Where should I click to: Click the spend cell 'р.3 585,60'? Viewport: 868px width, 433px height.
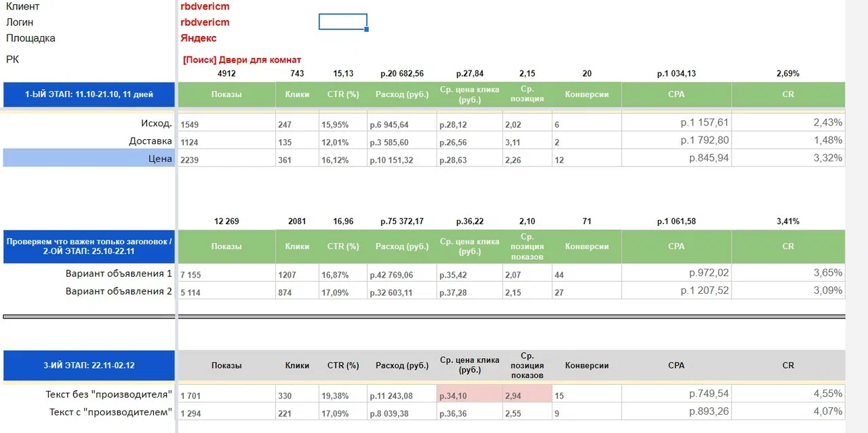click(402, 142)
